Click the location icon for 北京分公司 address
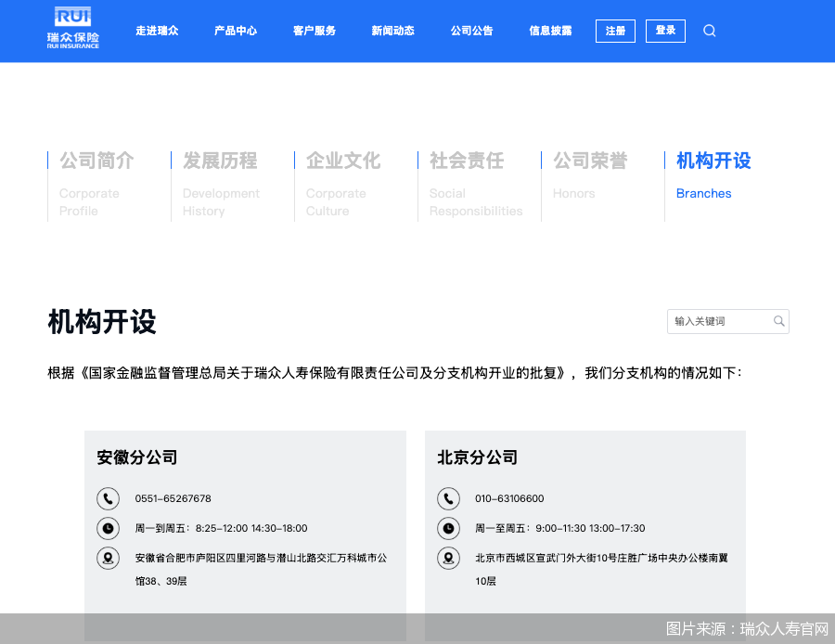This screenshot has width=835, height=644. (x=448, y=559)
